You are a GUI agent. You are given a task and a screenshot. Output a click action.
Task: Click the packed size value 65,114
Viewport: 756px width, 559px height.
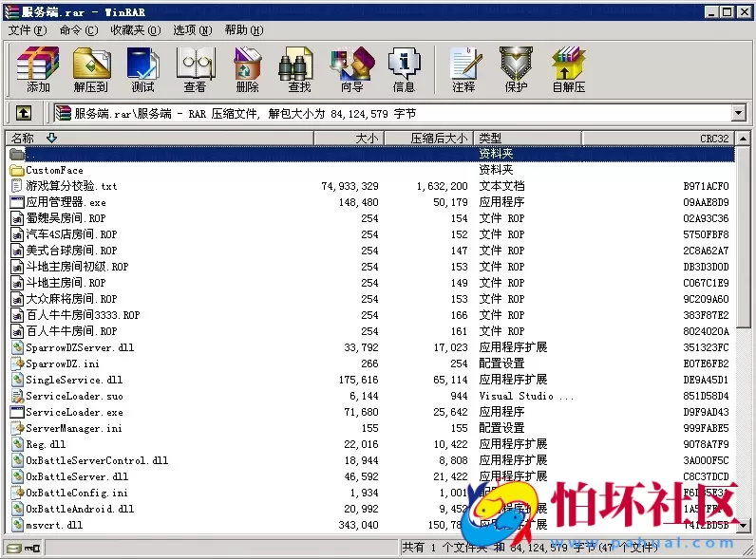click(x=450, y=380)
